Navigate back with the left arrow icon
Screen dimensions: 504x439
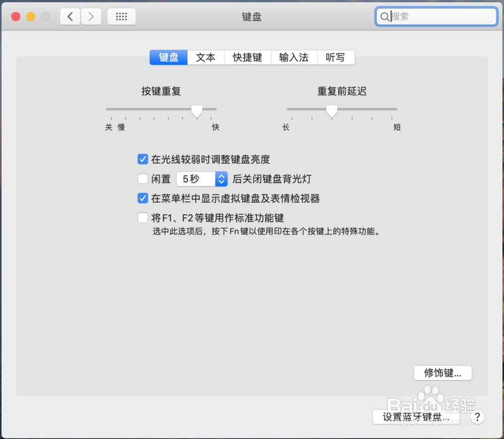click(70, 16)
